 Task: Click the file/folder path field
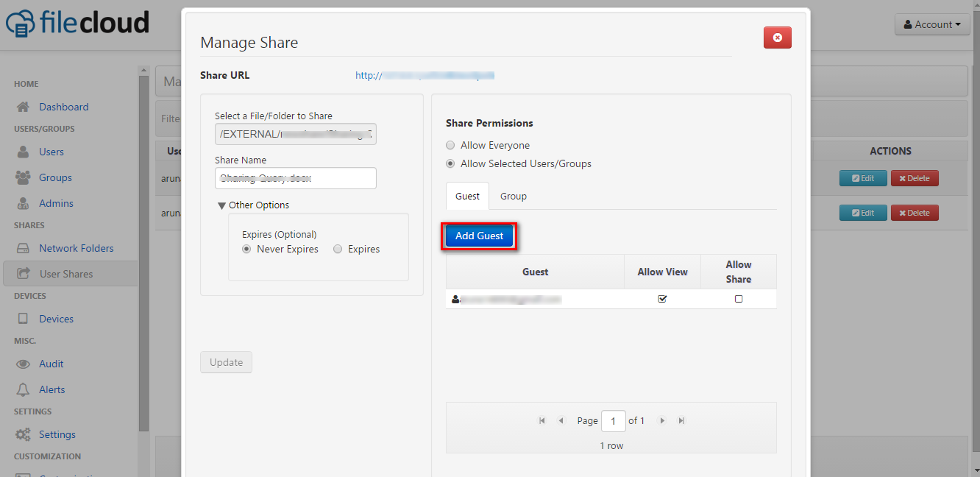tap(296, 134)
